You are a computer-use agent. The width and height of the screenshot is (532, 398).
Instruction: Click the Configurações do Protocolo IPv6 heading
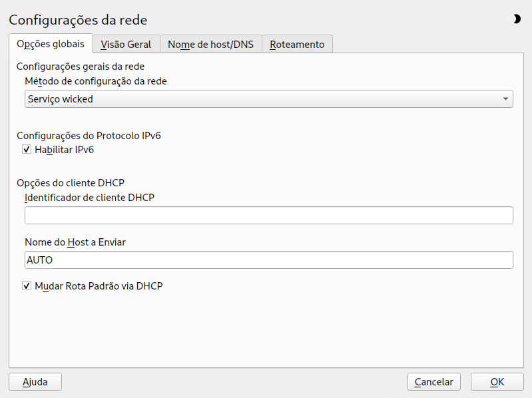89,136
